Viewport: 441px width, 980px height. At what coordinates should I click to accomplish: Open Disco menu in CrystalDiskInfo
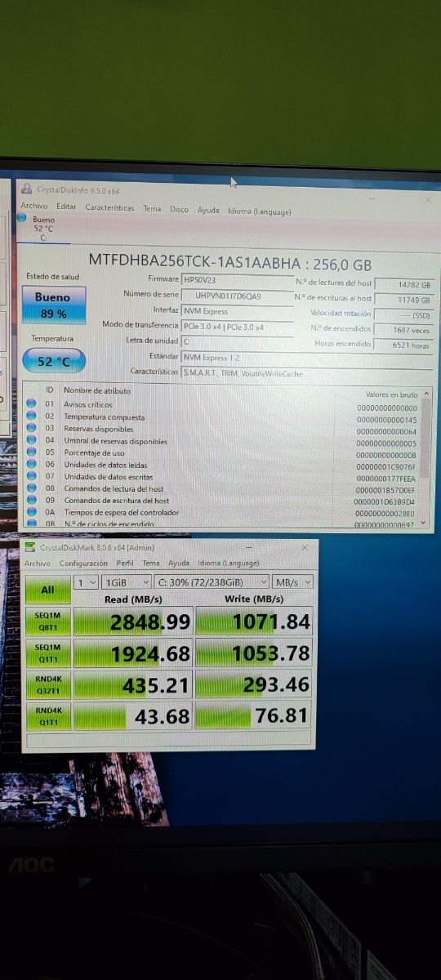point(179,209)
